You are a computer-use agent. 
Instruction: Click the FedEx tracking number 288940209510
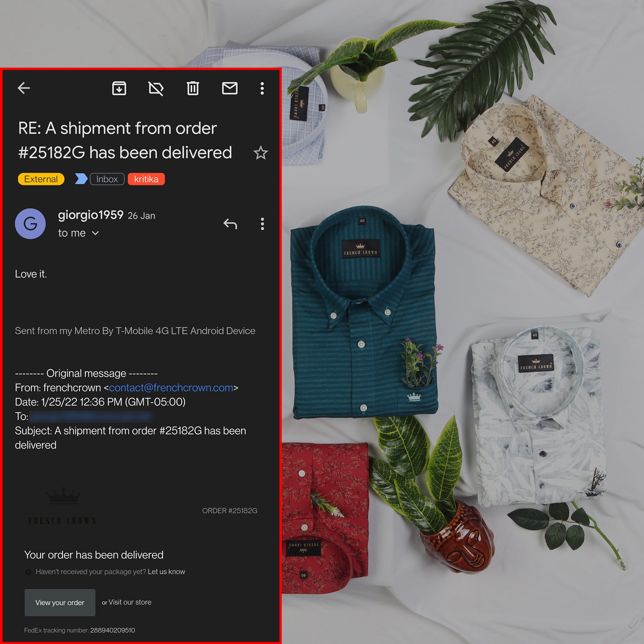[112, 630]
